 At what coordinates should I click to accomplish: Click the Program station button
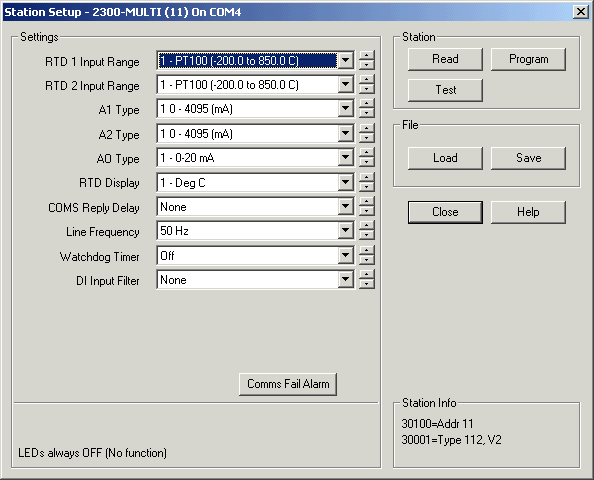point(528,59)
